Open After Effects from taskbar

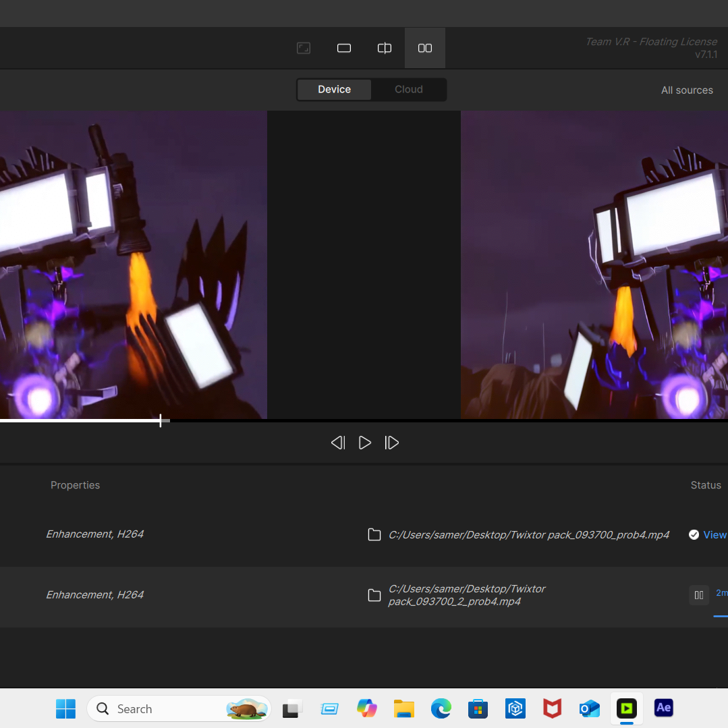pos(663,708)
